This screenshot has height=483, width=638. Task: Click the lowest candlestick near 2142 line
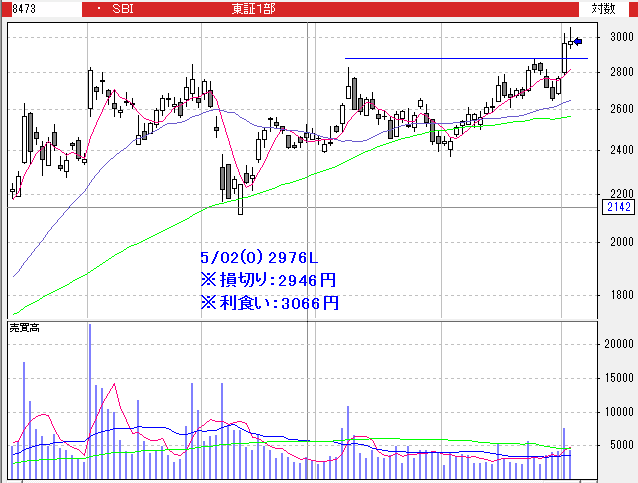coord(240,198)
